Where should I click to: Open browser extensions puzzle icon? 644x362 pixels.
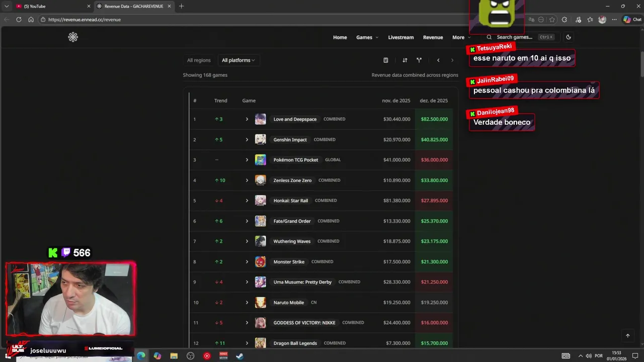point(565,20)
